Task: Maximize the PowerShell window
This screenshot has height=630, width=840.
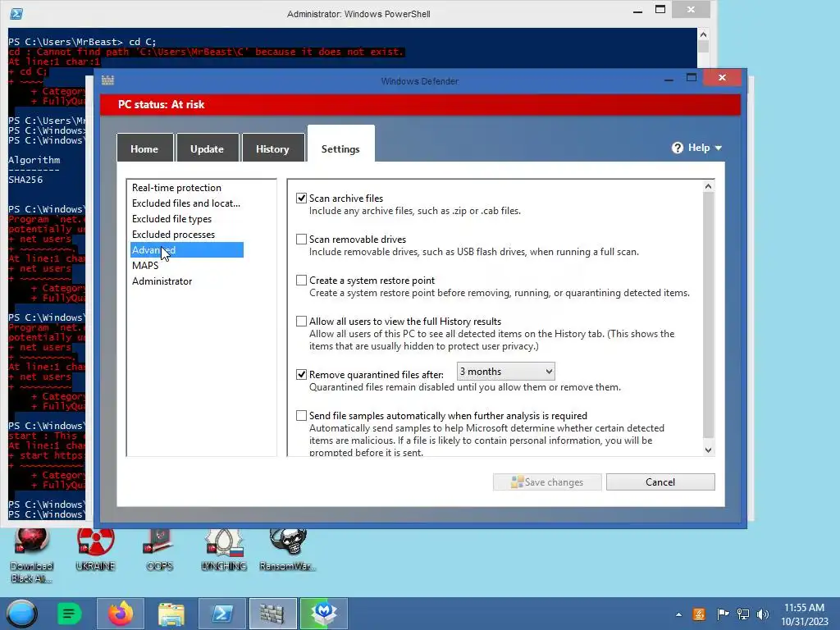Action: [660, 10]
